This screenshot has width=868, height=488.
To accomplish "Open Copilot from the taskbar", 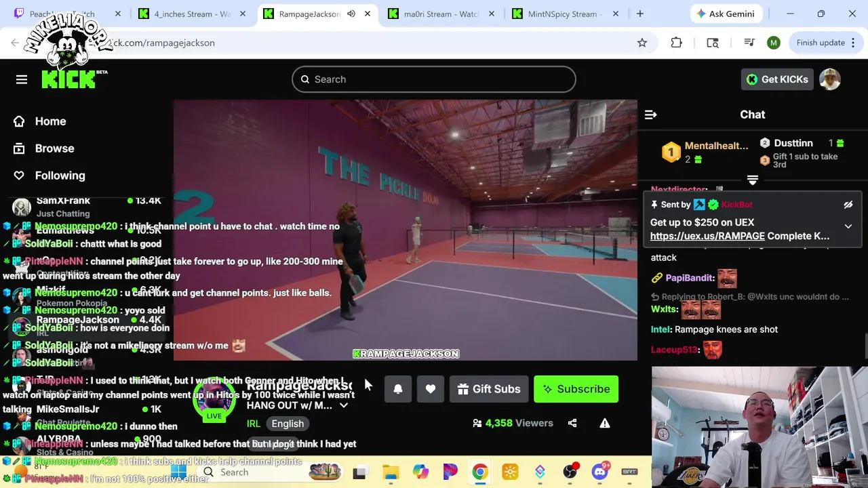I will (x=420, y=472).
